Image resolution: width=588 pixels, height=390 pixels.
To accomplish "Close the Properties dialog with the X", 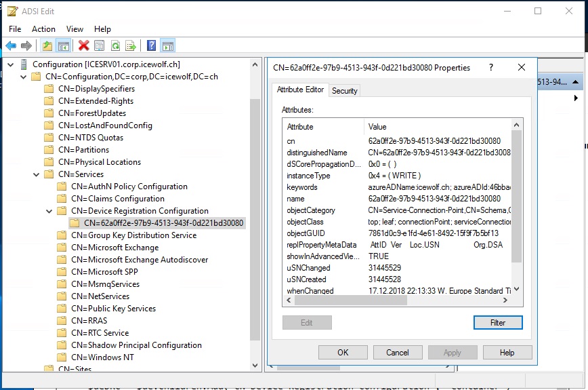I will coord(521,68).
